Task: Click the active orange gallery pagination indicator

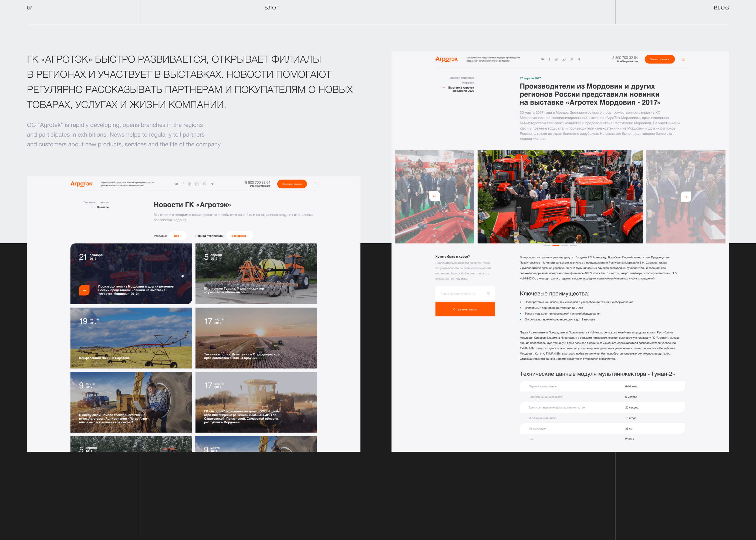Action: (556, 245)
